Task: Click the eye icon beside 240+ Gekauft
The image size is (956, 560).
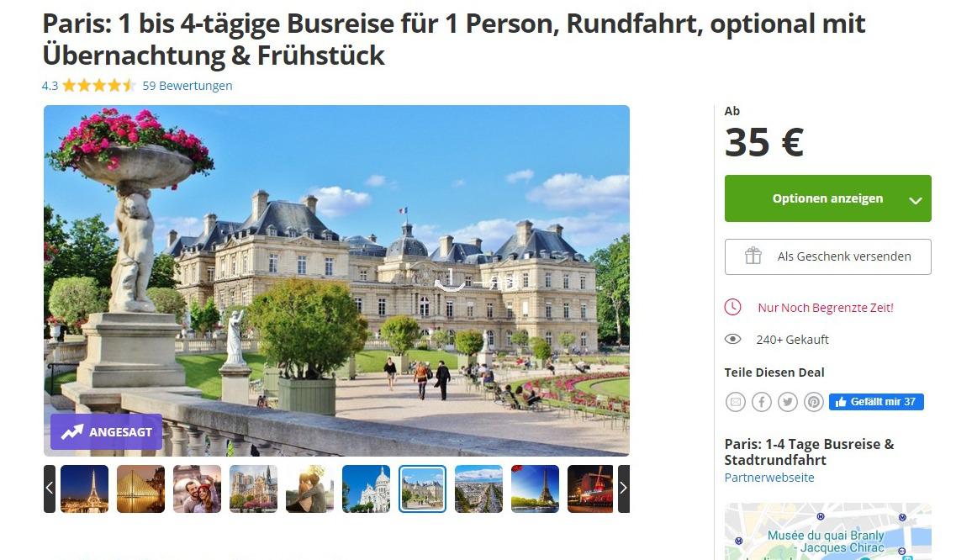Action: click(733, 339)
